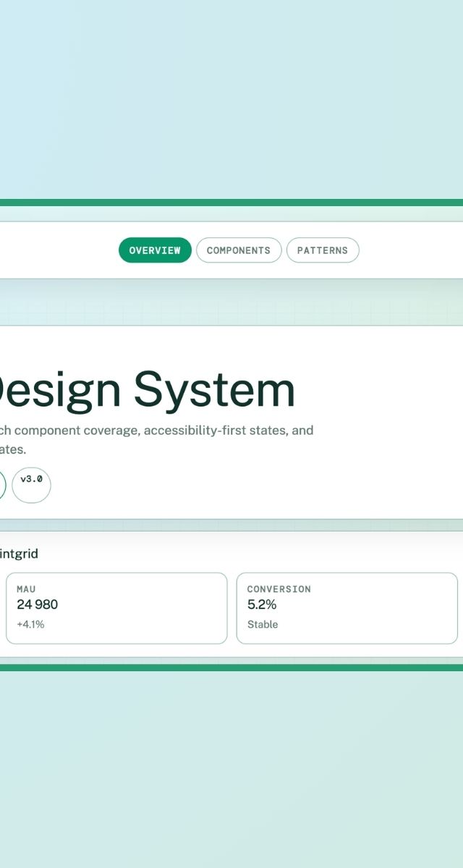This screenshot has width=463, height=868.
Task: Click the v3.0 version badge
Action: [x=31, y=485]
